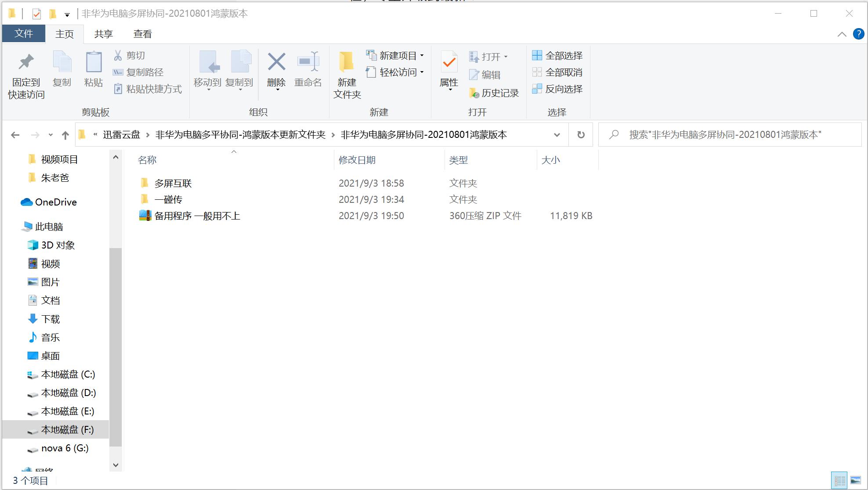The image size is (868, 490).
Task: Switch to the 共享 ribbon tab
Action: pos(103,34)
